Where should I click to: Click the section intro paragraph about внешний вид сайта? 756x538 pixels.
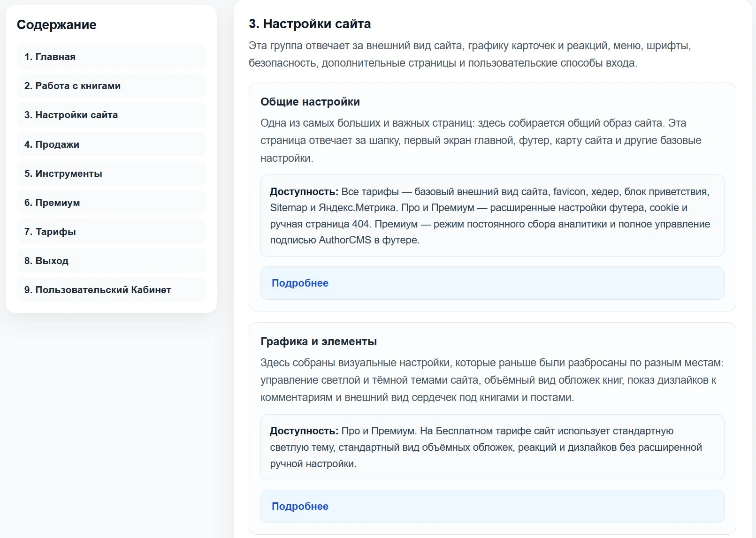tap(470, 54)
